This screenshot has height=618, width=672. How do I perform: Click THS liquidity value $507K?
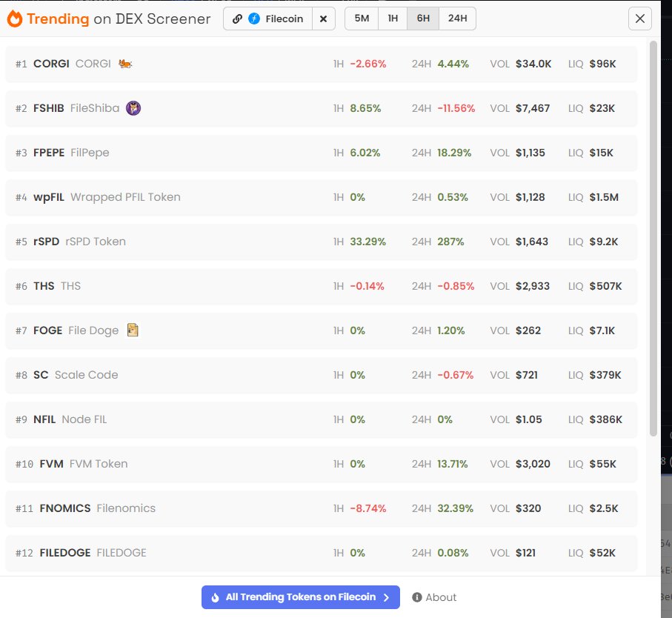click(605, 286)
